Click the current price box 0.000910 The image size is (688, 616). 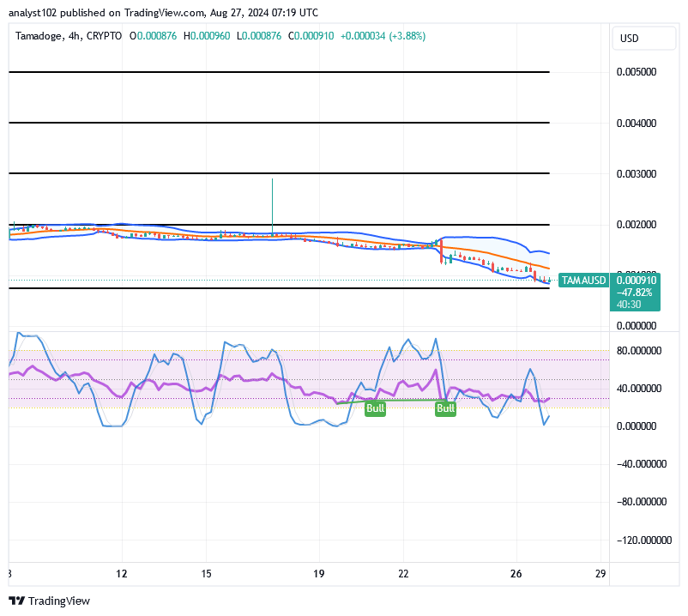point(637,281)
